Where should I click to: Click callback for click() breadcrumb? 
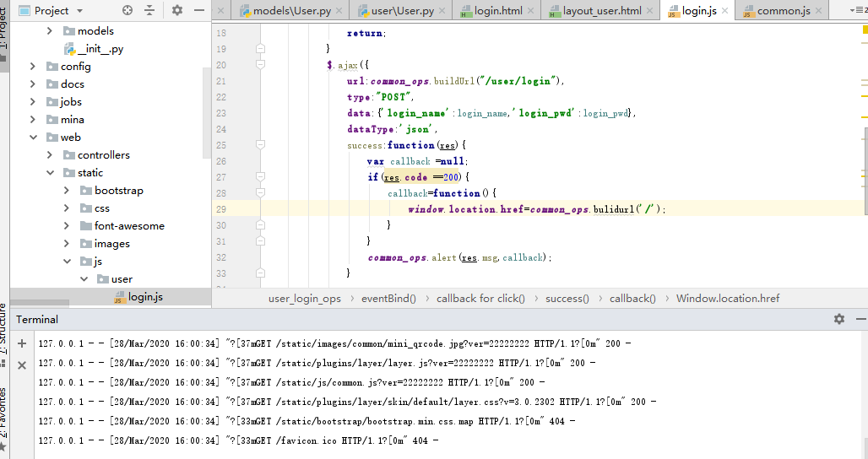click(480, 299)
